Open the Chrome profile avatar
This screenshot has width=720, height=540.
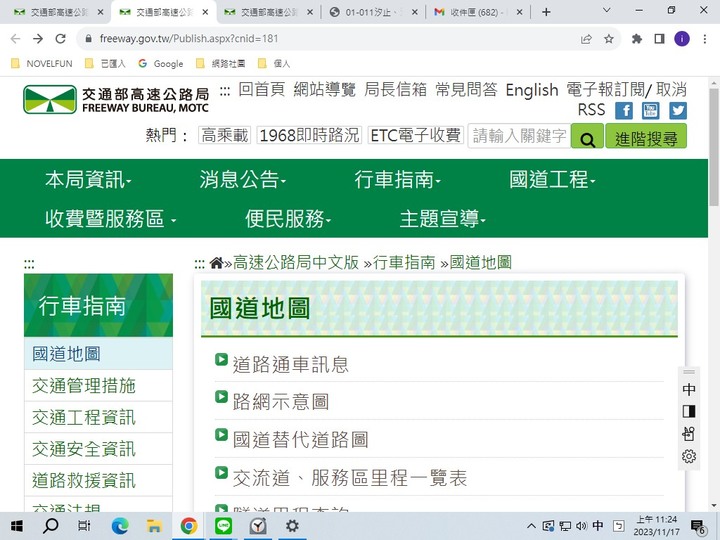[x=682, y=39]
